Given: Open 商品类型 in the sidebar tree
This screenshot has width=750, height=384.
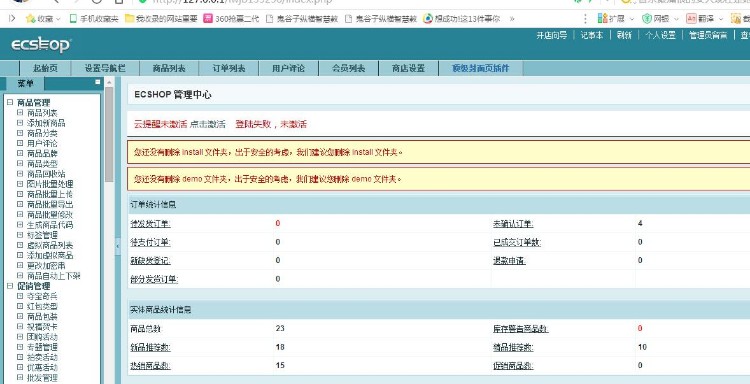Looking at the screenshot, I should [42, 164].
